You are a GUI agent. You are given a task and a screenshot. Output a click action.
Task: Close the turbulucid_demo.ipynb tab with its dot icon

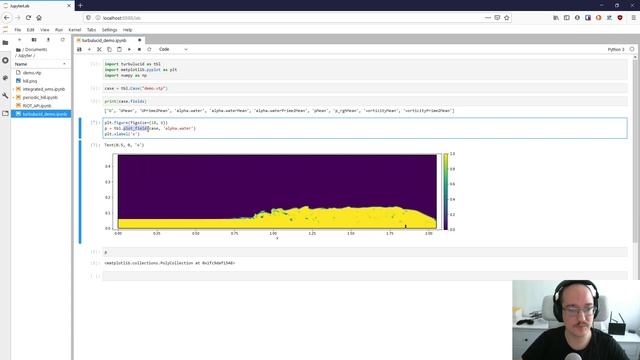tap(140, 40)
